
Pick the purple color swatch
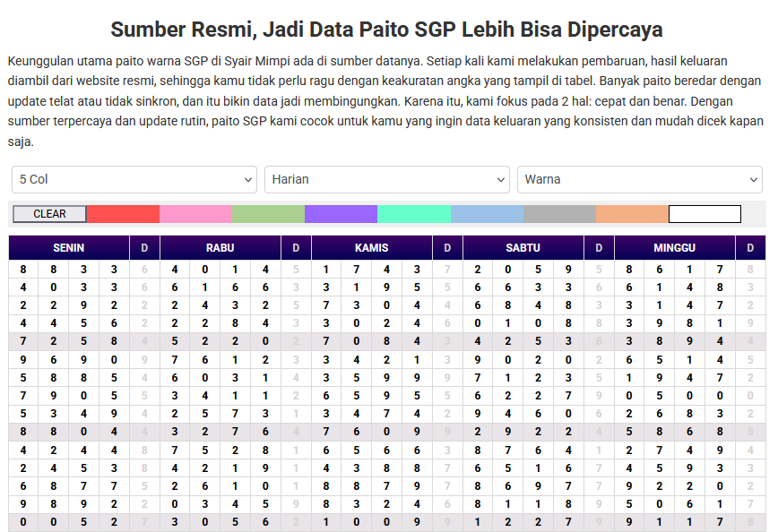pyautogui.click(x=340, y=214)
